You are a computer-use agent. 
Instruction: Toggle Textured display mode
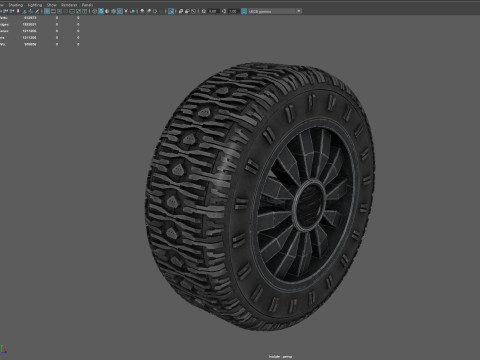tap(120, 11)
